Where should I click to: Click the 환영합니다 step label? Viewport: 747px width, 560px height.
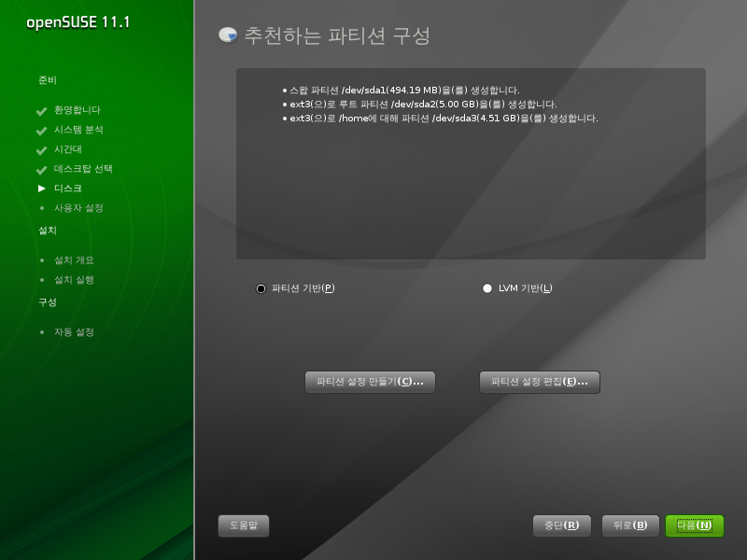[78, 110]
